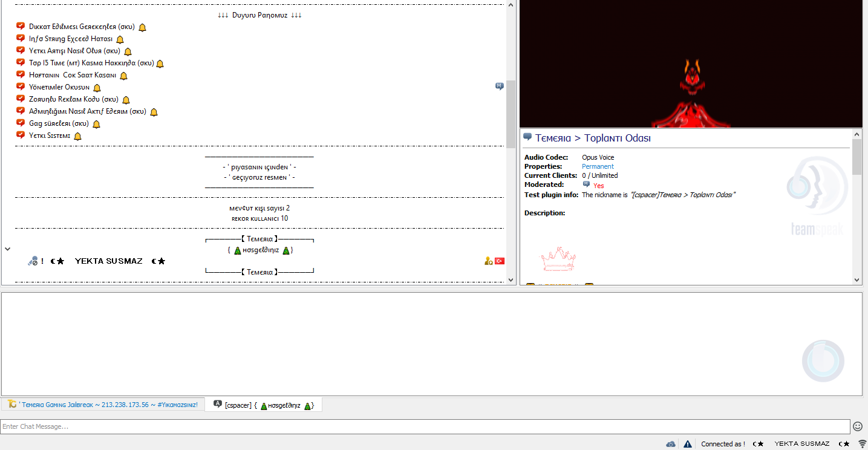Click the channel tree scrollbar thumb

(511, 114)
